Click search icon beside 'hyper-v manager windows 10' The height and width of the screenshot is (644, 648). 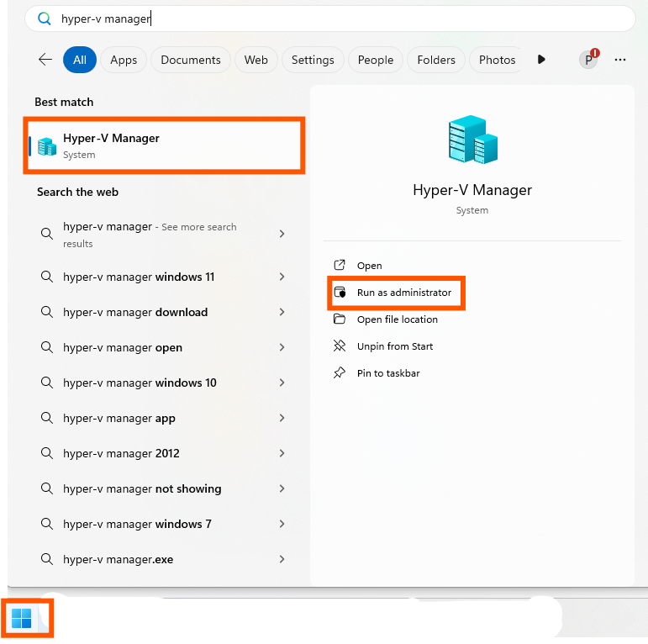click(x=47, y=383)
